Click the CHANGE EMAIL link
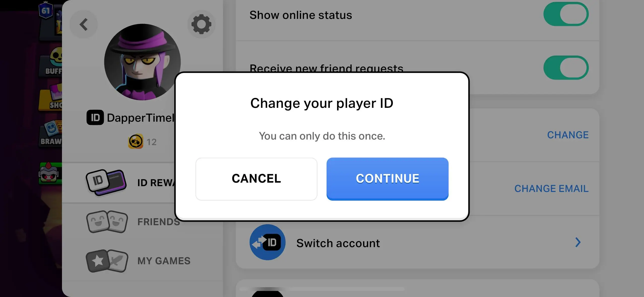Image resolution: width=644 pixels, height=297 pixels. (x=551, y=189)
